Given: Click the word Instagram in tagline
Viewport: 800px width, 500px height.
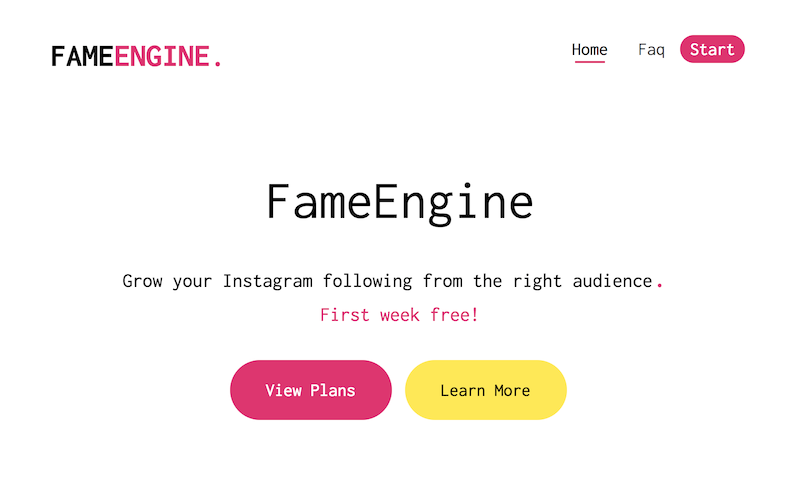Looking at the screenshot, I should [267, 281].
